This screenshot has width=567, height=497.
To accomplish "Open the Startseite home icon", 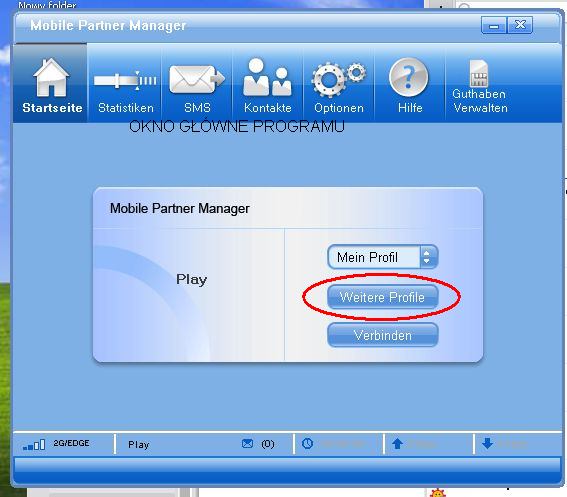I will (51, 77).
